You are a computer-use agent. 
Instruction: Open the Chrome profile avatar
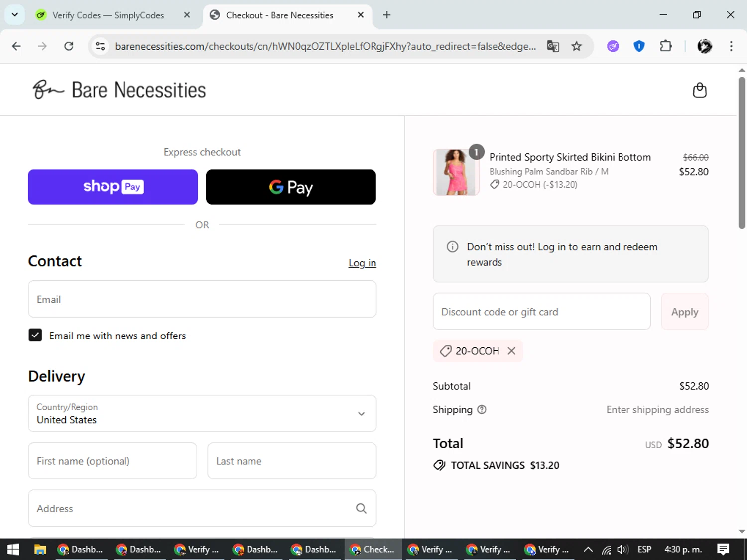pyautogui.click(x=705, y=46)
